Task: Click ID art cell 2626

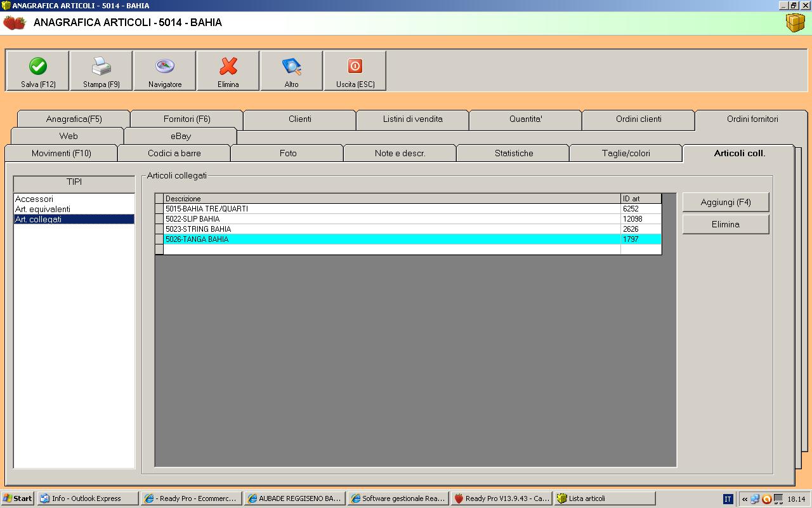Action: tap(641, 229)
